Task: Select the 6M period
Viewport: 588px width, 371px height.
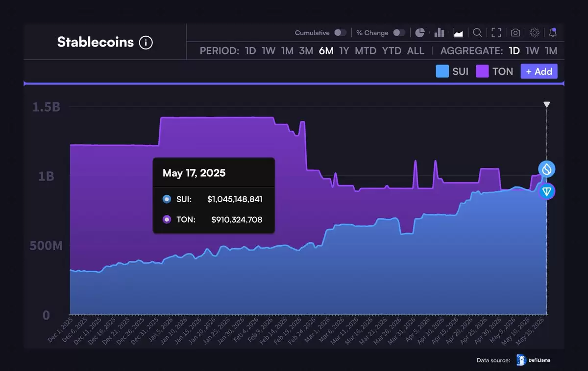Action: pyautogui.click(x=326, y=51)
